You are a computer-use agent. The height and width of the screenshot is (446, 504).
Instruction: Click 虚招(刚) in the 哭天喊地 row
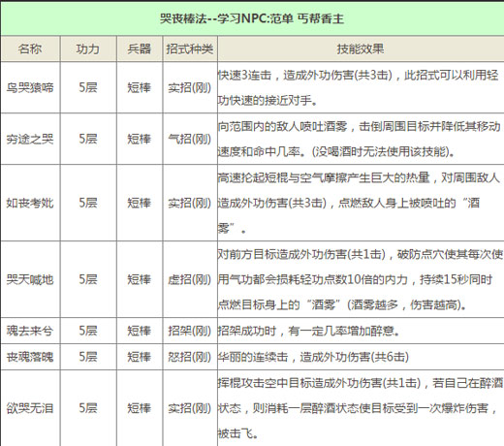(189, 279)
